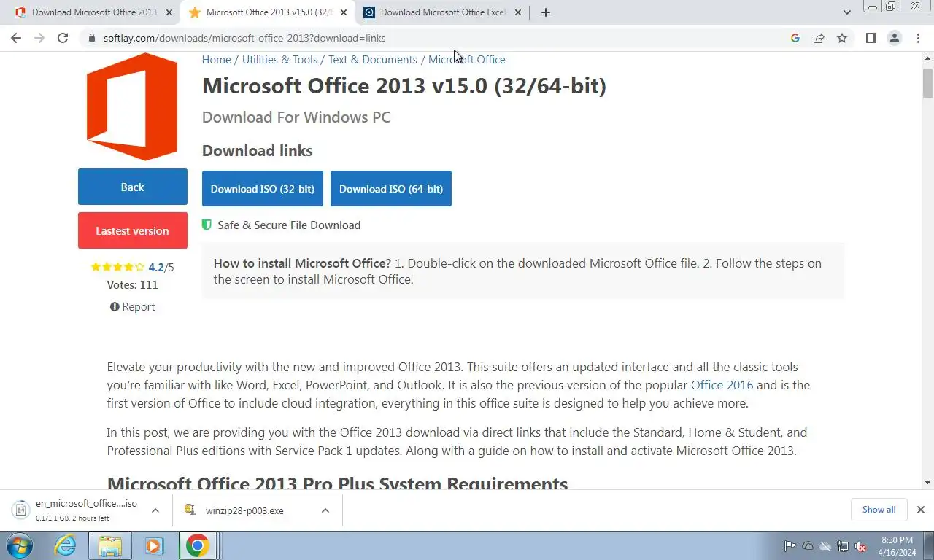This screenshot has height=560, width=934.
Task: Click Download ISO (32-bit)
Action: tap(263, 188)
